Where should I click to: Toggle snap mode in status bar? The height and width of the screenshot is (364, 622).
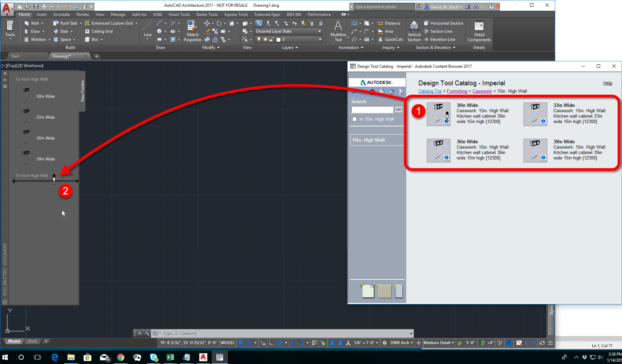249,343
